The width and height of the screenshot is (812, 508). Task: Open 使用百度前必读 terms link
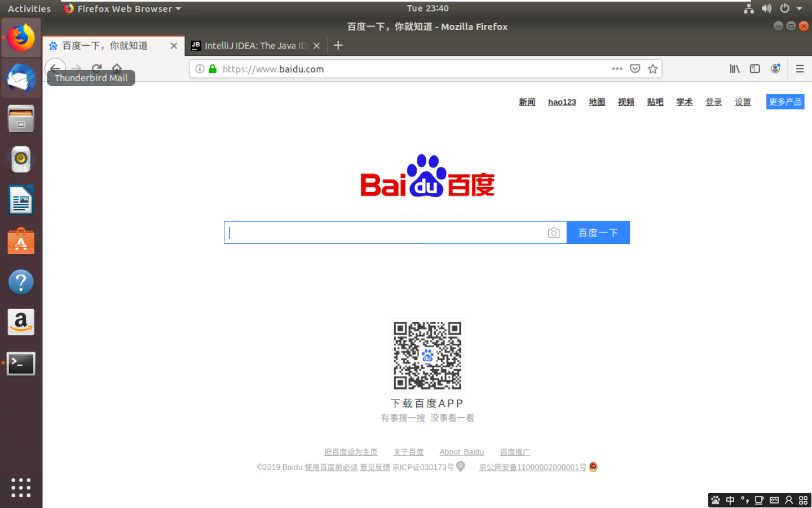tap(331, 467)
